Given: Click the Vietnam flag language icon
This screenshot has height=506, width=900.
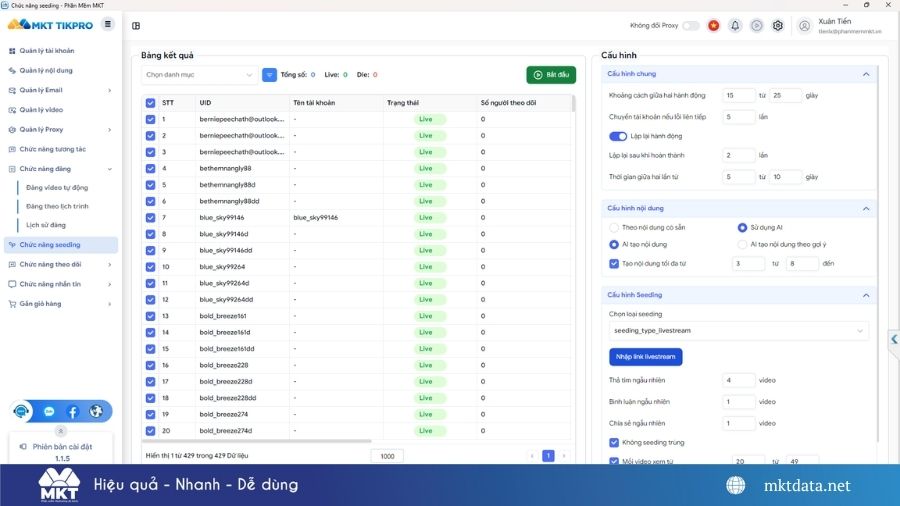Looking at the screenshot, I should pyautogui.click(x=713, y=26).
